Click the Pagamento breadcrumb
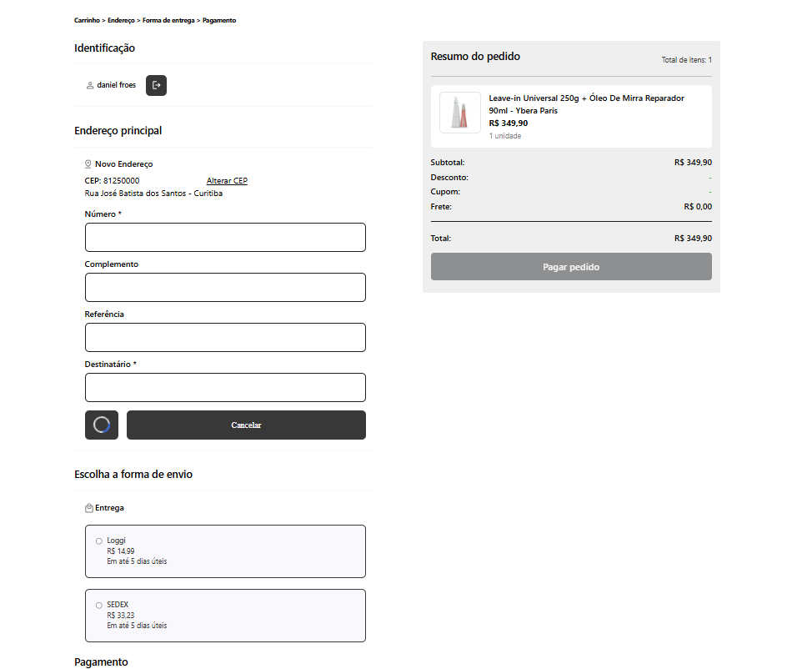The image size is (812, 669). coord(219,20)
